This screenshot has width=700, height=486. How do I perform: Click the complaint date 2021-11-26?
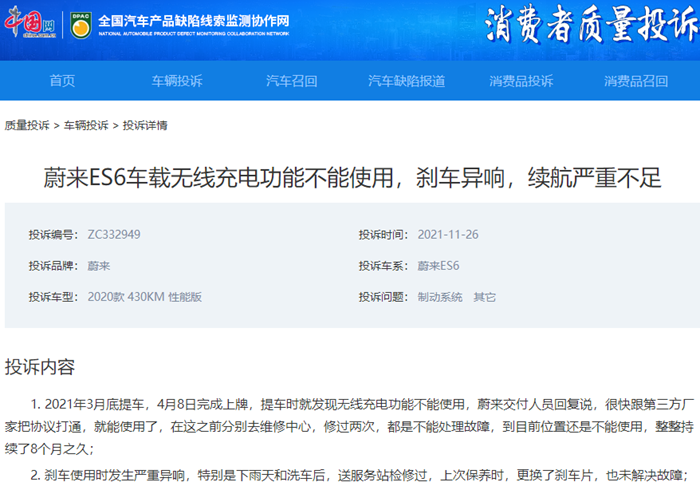450,235
